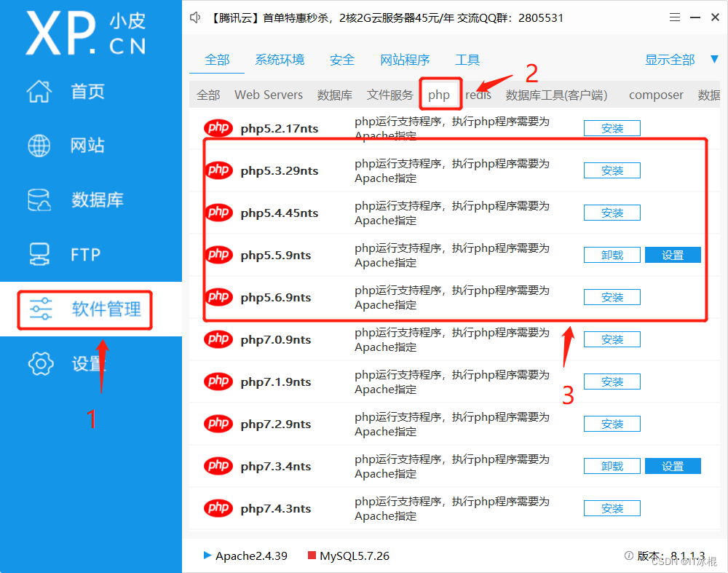Image resolution: width=728 pixels, height=573 pixels.
Task: Switch to the 安全 tab
Action: [342, 60]
